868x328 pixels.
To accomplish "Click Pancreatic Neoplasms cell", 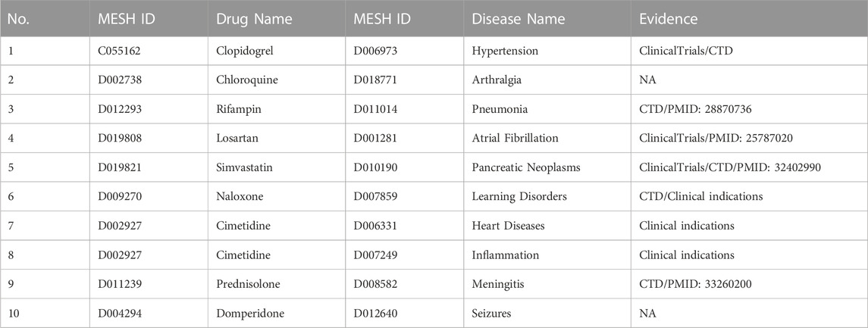I will [x=547, y=167].
